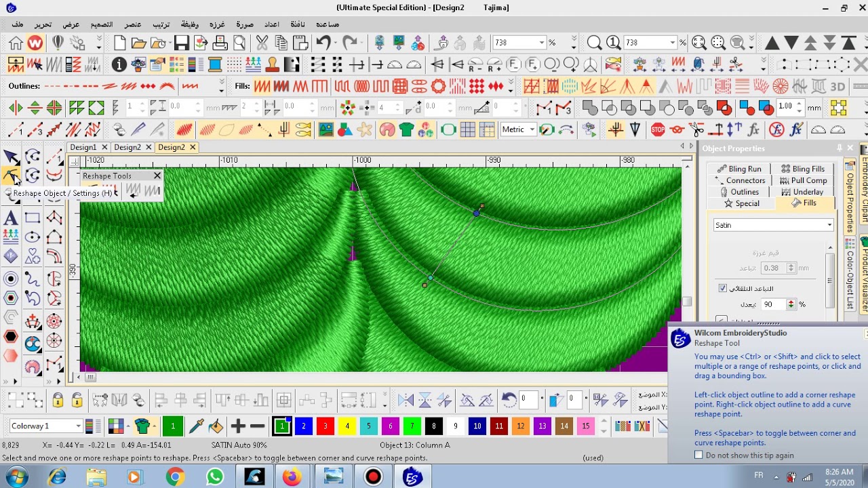Toggle the auto spacing checkbox

pyautogui.click(x=723, y=288)
